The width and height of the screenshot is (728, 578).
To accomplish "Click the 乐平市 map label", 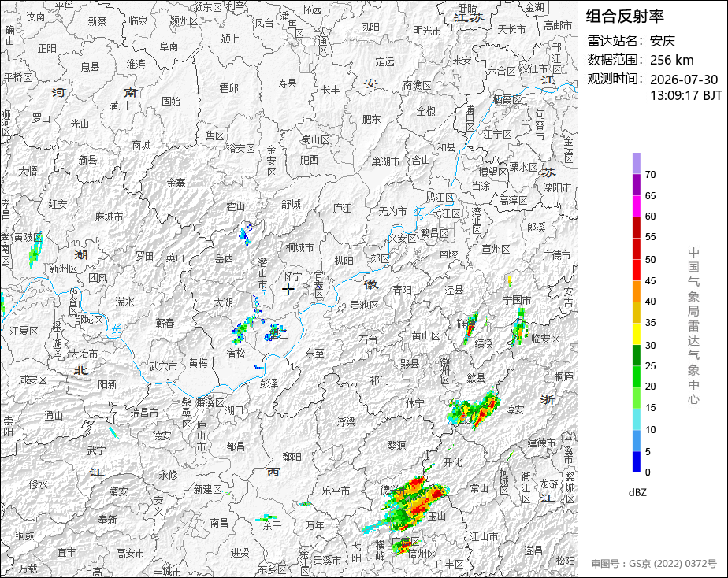I will pos(336,491).
